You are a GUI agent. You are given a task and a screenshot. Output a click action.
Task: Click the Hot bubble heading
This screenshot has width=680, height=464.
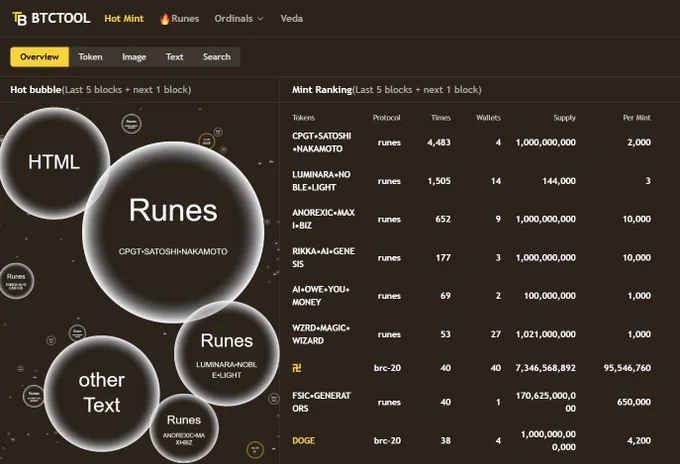[x=36, y=90]
